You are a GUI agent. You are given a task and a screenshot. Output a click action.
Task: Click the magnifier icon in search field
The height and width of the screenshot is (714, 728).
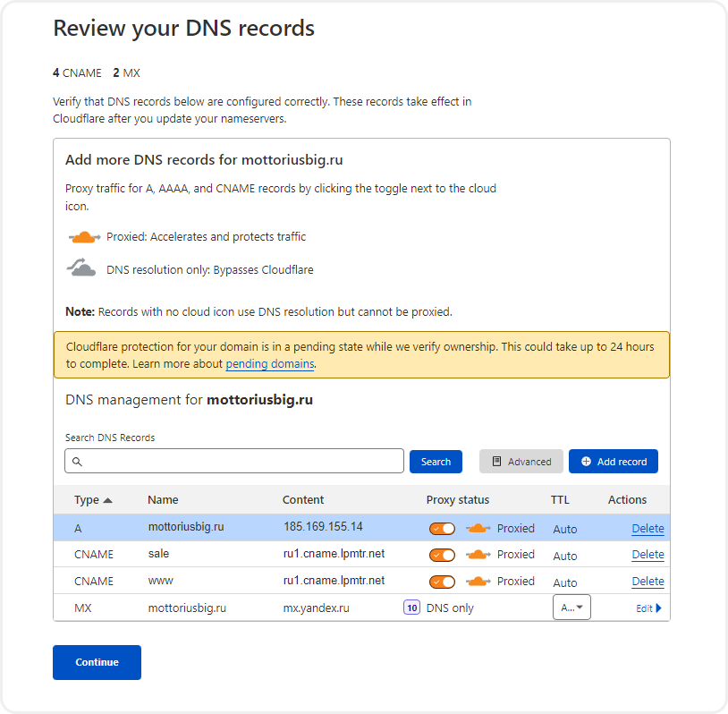pos(78,462)
